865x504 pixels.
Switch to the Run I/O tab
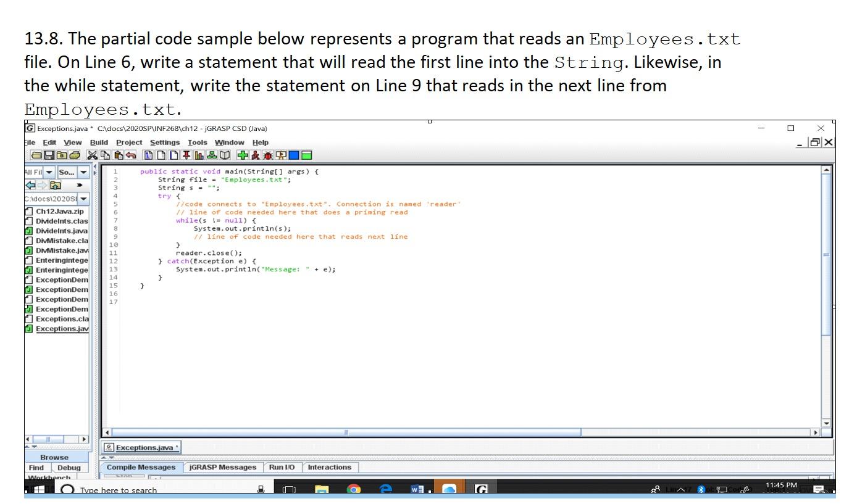point(282,467)
